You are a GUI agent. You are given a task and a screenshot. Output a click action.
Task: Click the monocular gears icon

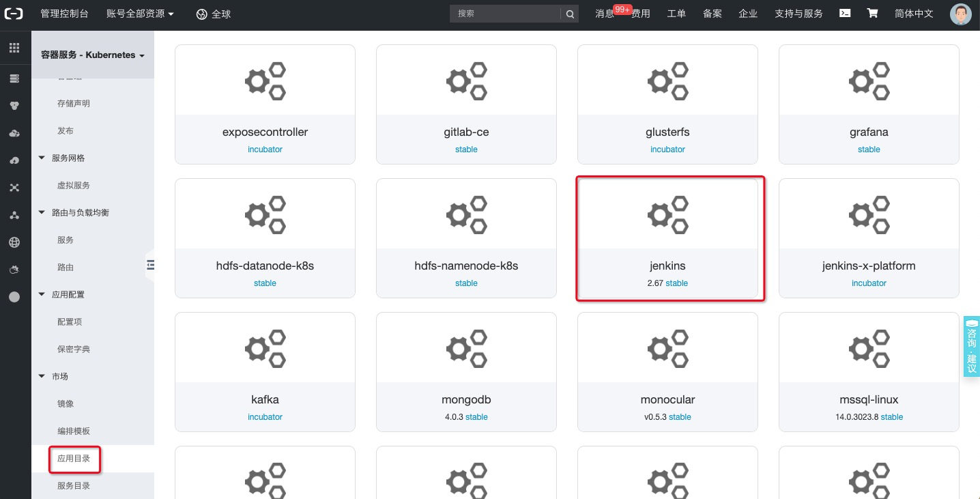[x=667, y=350]
